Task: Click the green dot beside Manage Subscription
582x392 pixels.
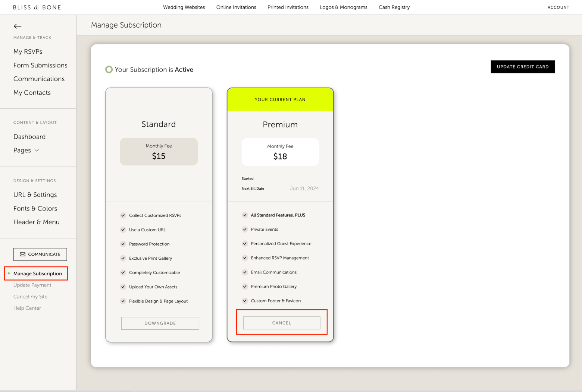Action: [x=9, y=273]
